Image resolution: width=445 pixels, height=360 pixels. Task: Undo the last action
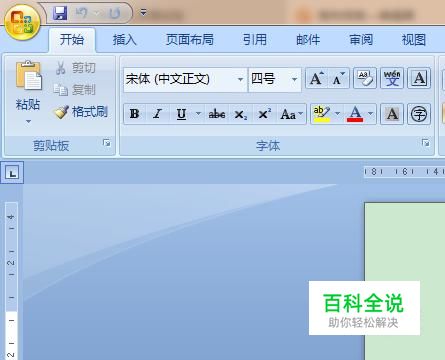coord(82,13)
